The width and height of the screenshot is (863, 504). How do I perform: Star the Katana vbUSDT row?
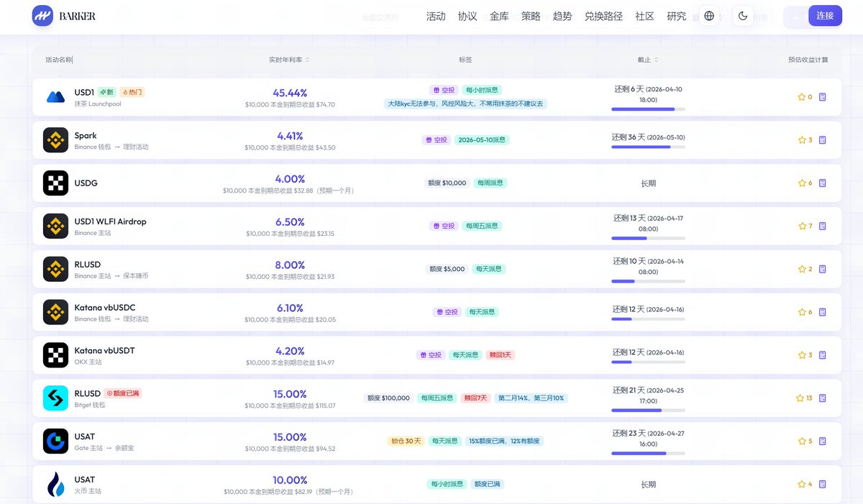pyautogui.click(x=801, y=355)
